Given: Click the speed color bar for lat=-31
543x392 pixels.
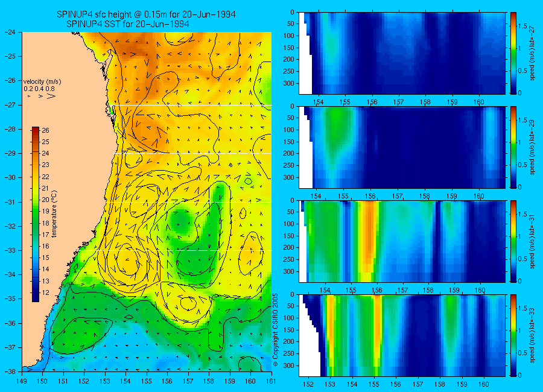Looking at the screenshot, I should [x=513, y=241].
